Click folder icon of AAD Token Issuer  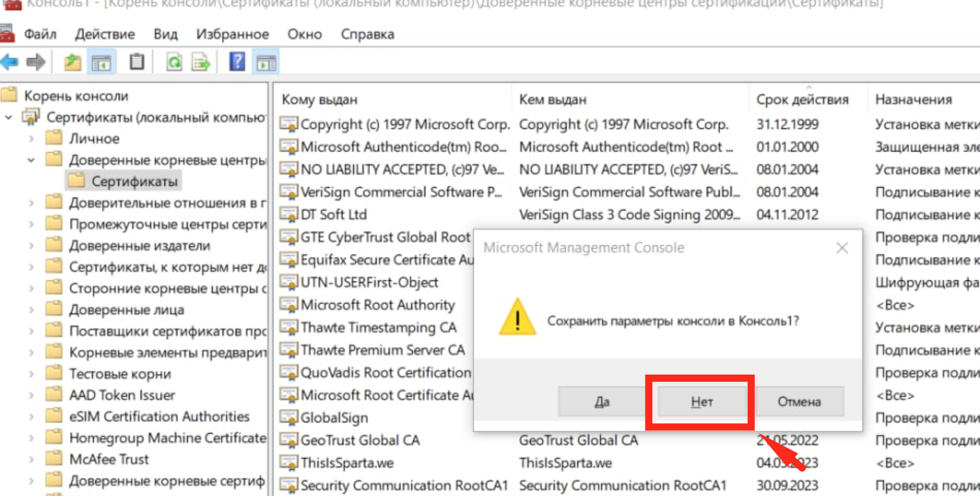pos(54,395)
